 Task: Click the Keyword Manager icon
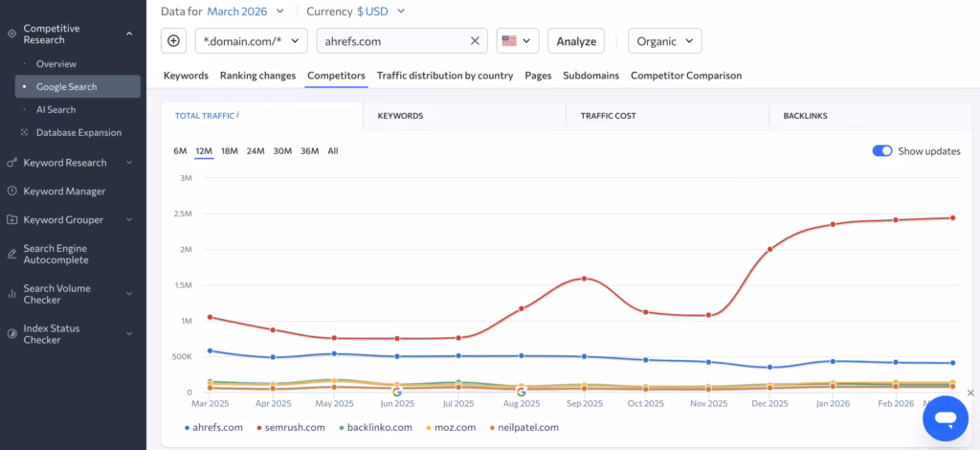pyautogui.click(x=11, y=191)
